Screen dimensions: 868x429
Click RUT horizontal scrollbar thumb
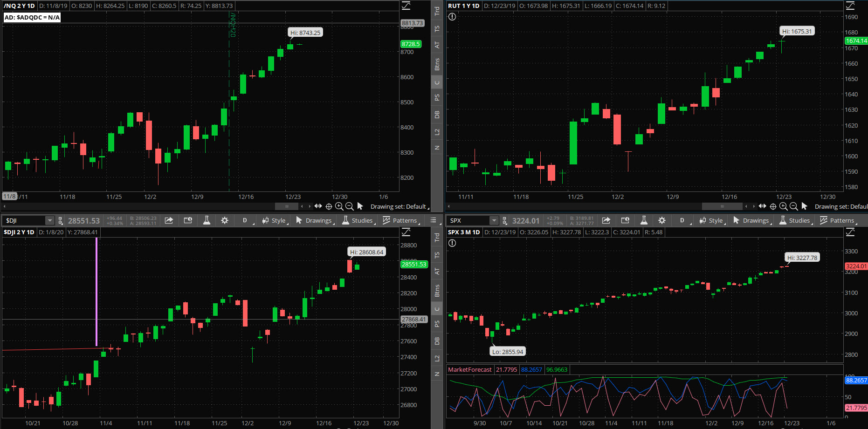(722, 206)
